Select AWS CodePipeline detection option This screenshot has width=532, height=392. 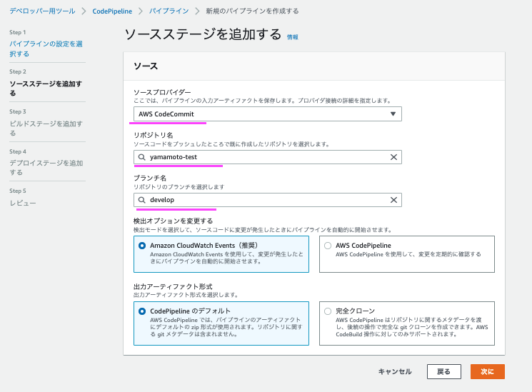point(407,254)
